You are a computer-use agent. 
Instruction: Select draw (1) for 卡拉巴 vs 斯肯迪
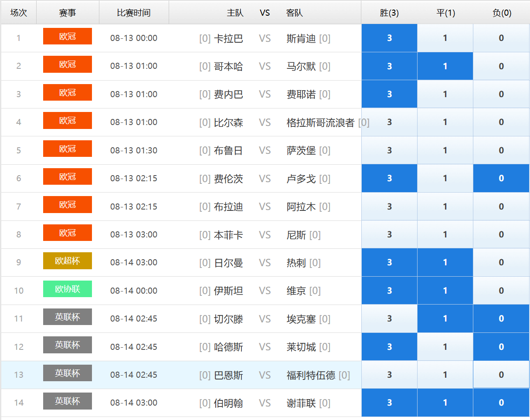(445, 38)
